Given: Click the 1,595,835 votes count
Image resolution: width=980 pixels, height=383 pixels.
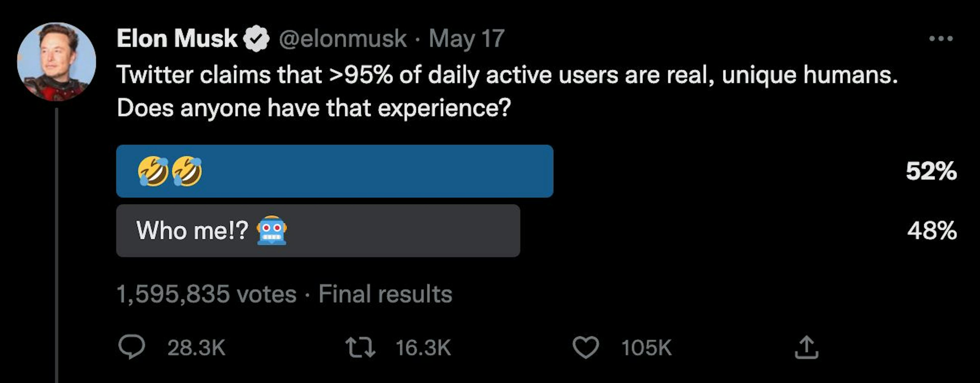Looking at the screenshot, I should tap(206, 294).
